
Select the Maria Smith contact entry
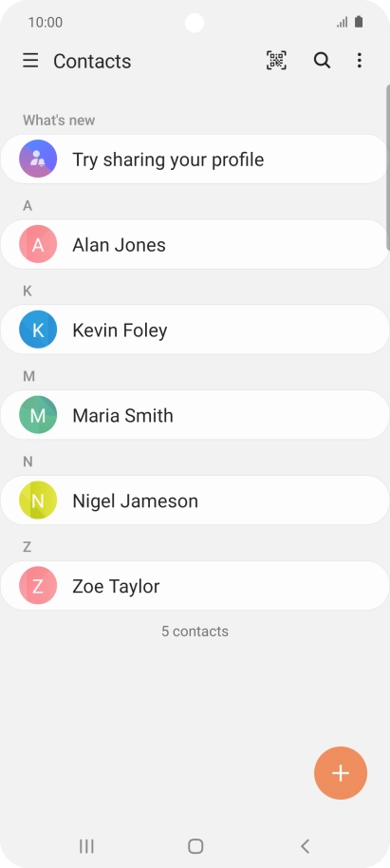195,415
